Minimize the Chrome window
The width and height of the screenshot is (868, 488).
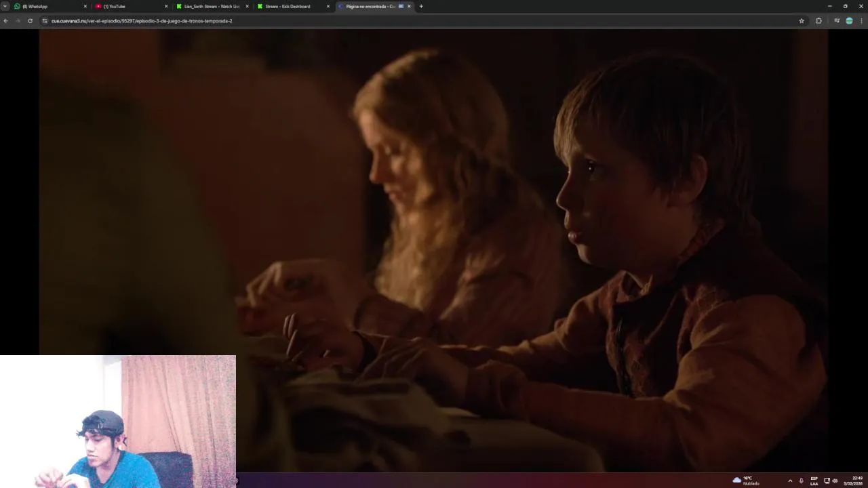click(829, 6)
